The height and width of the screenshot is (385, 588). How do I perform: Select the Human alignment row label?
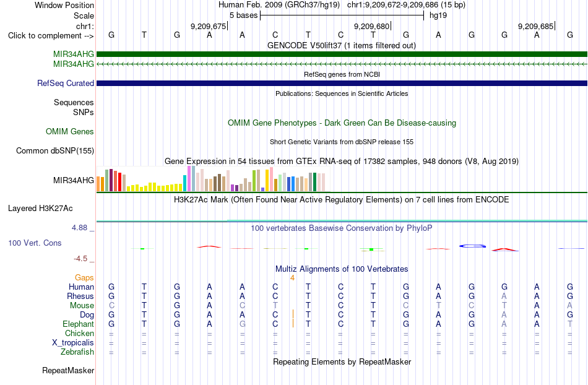pos(81,287)
